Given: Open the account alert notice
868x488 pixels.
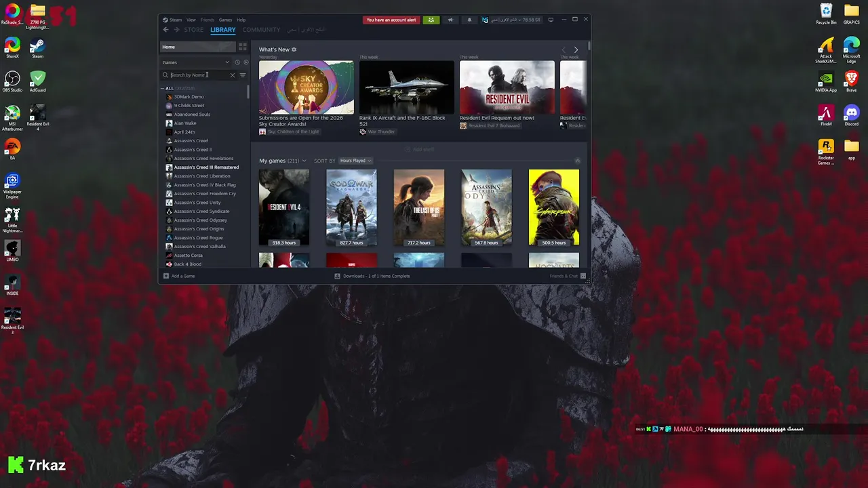Looking at the screenshot, I should point(391,20).
